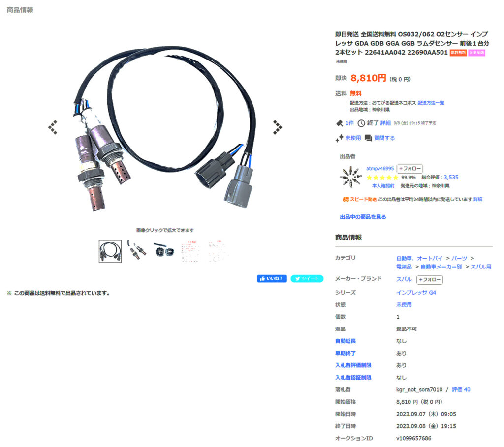Show previous product image with left arrow
Screen dimensions: 504x447
53,127
